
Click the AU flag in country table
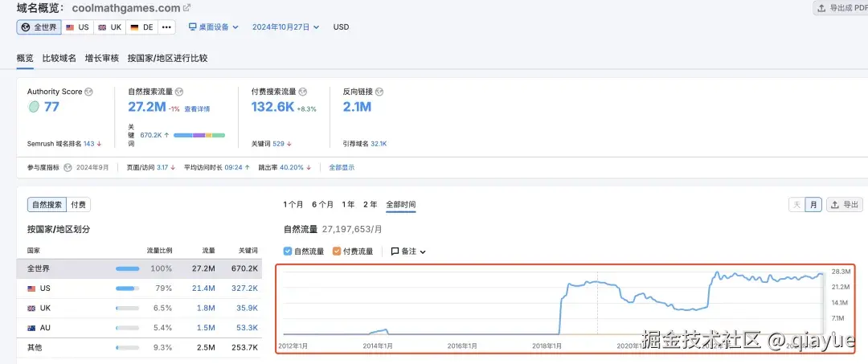[31, 328]
